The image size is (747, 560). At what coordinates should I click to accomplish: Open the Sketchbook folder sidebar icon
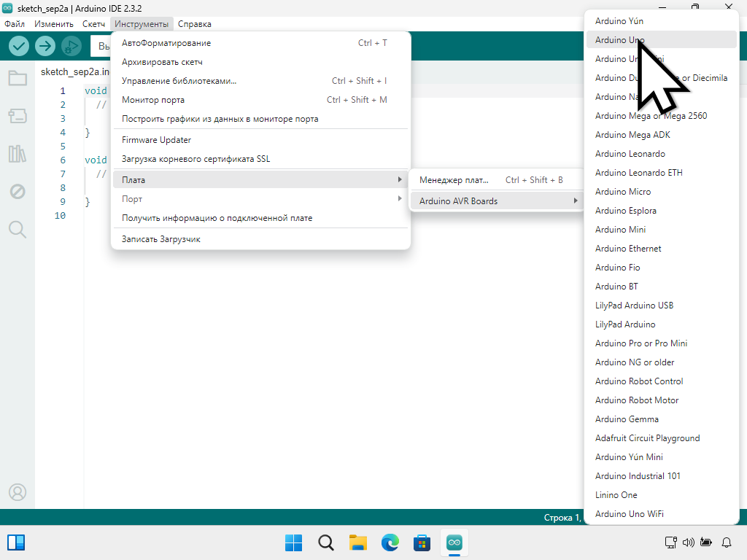(18, 78)
